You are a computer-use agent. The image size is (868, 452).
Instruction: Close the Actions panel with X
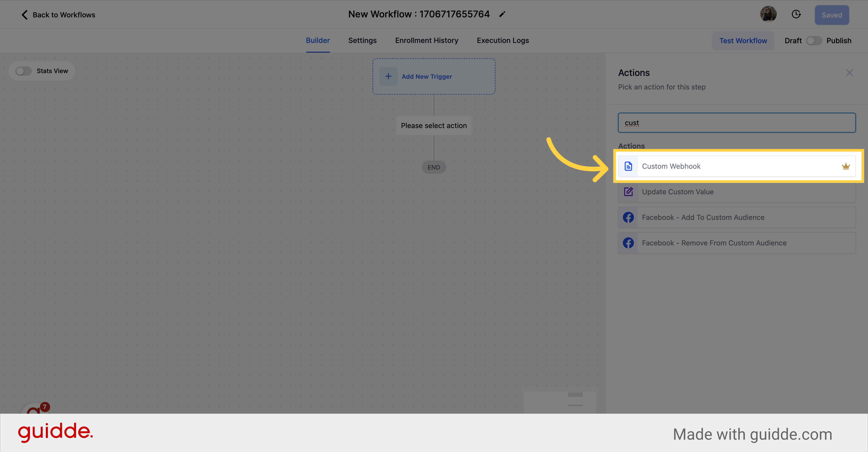[849, 73]
